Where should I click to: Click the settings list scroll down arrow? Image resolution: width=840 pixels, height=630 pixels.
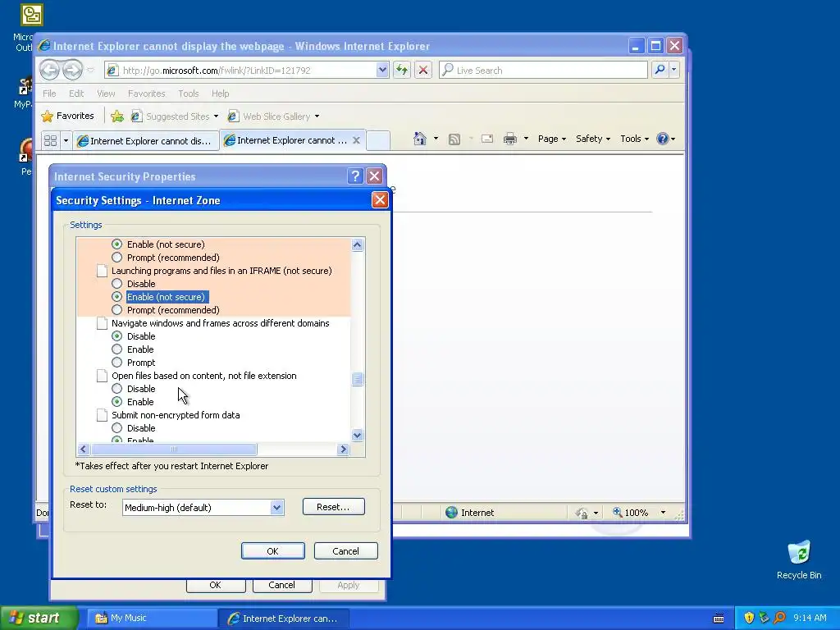(357, 435)
